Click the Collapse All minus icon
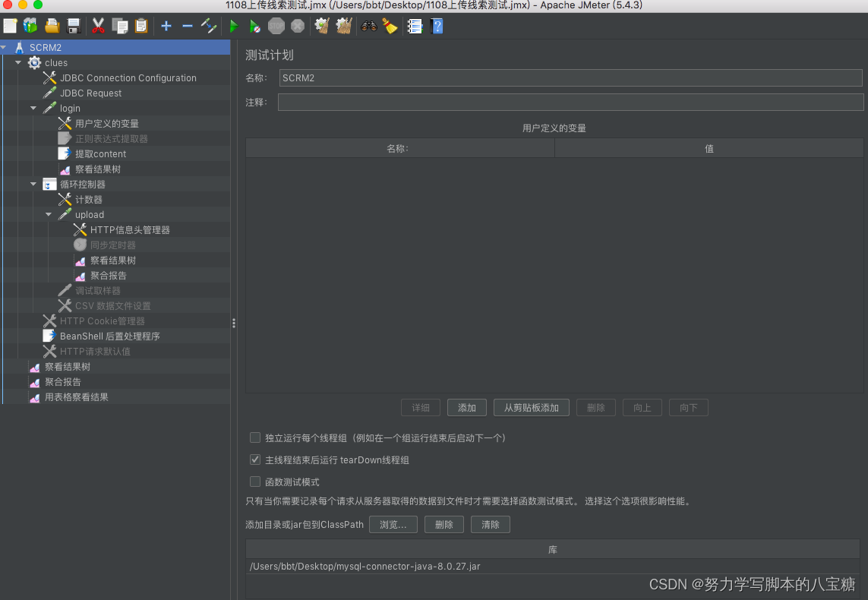The width and height of the screenshot is (868, 600). pyautogui.click(x=188, y=26)
